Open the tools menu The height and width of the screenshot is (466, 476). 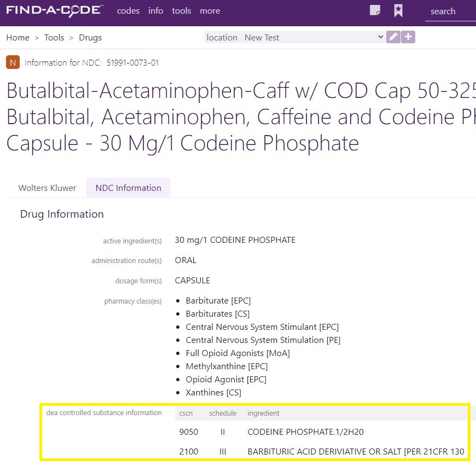[x=181, y=11]
